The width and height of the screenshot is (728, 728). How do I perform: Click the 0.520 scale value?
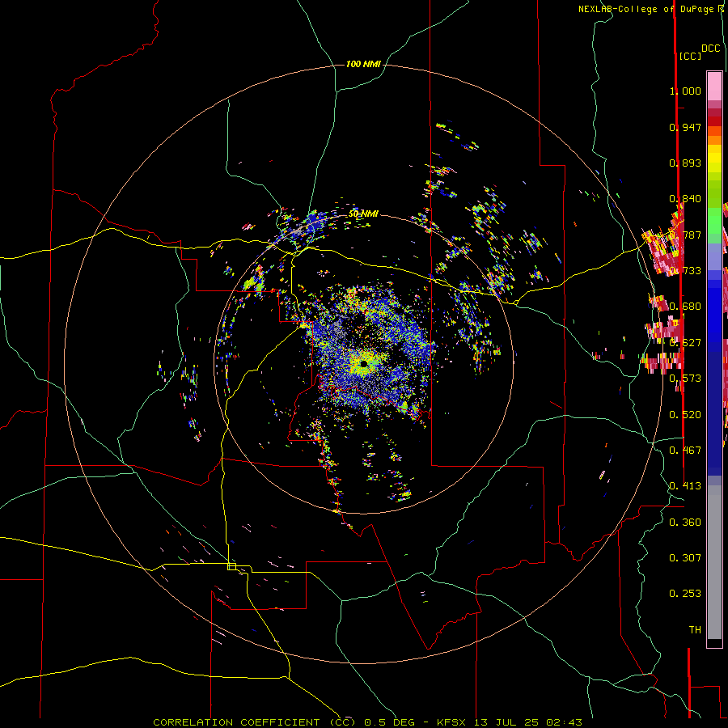(685, 415)
